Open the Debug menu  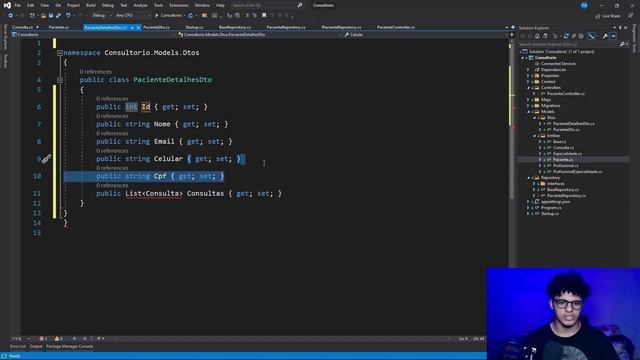pos(108,5)
